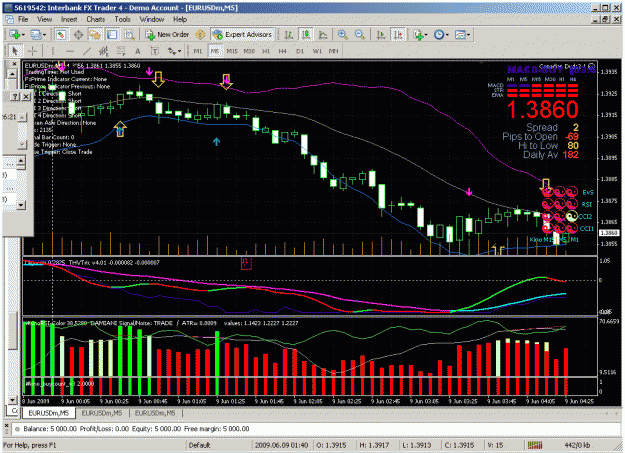Viewport: 625px width, 453px height.
Task: Switch to H4 timeframe
Action: click(283, 51)
